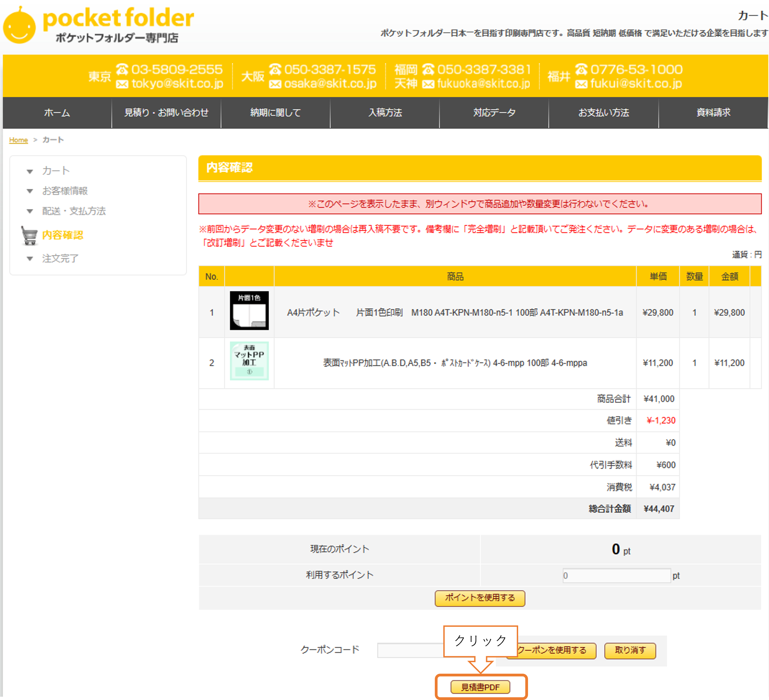Click the Home breadcrumb link

(x=18, y=140)
